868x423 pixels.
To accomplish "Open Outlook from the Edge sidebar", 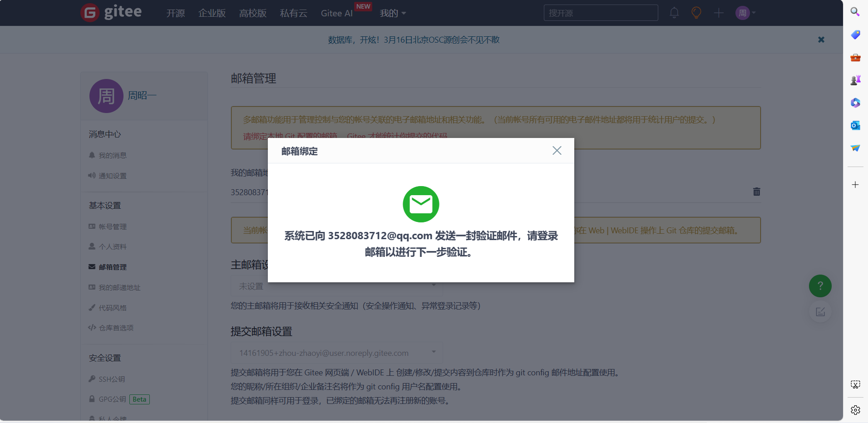I will (855, 125).
